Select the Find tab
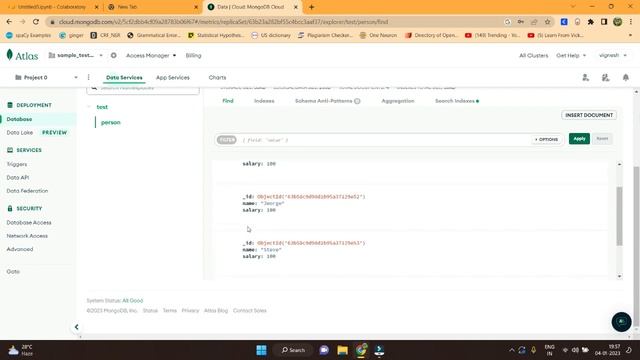The image size is (640, 360). 228,101
